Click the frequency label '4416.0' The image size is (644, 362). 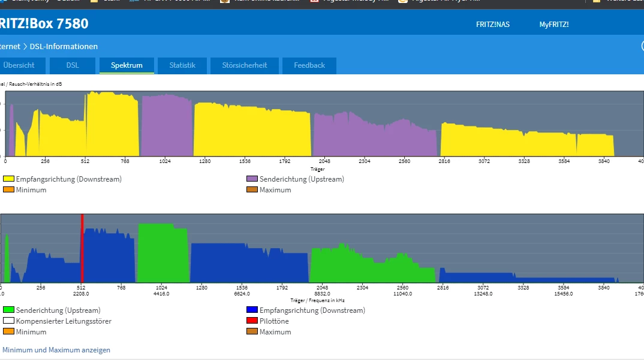tap(161, 294)
